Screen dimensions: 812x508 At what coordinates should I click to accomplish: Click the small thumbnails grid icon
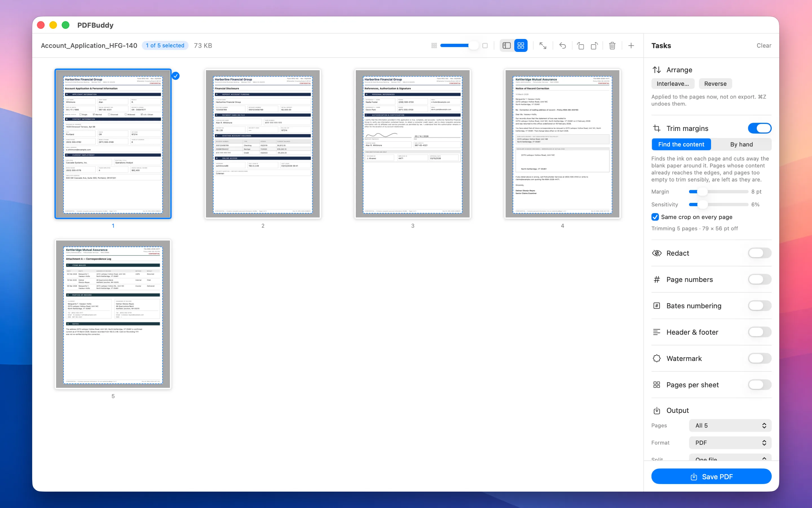point(434,46)
